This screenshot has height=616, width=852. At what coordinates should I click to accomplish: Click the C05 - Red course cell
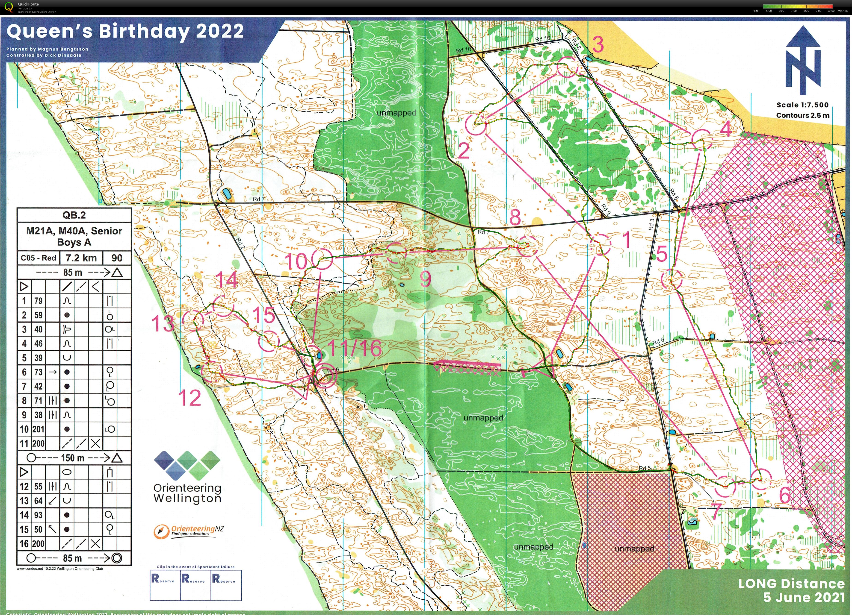click(38, 258)
